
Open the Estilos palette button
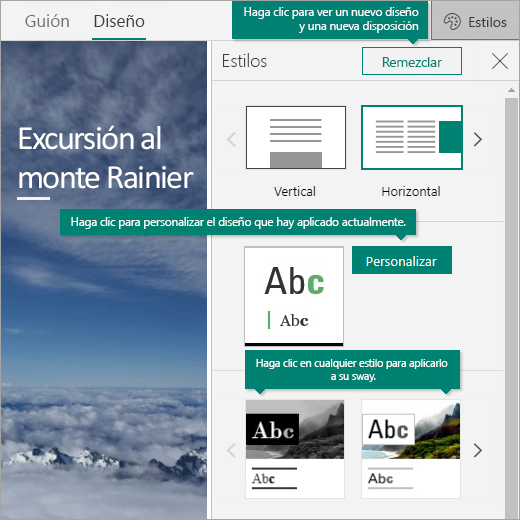tap(475, 21)
